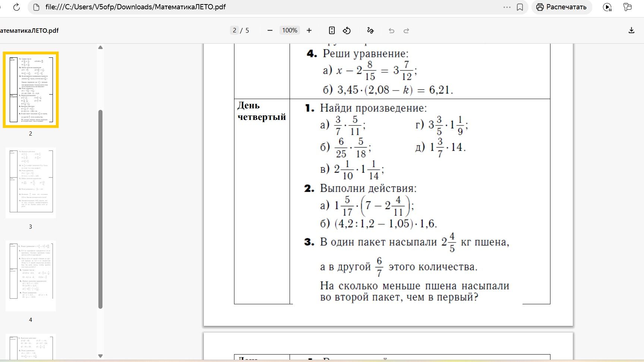Image resolution: width=644 pixels, height=362 pixels.
Task: Click the Распечатать print button
Action: [x=562, y=7]
